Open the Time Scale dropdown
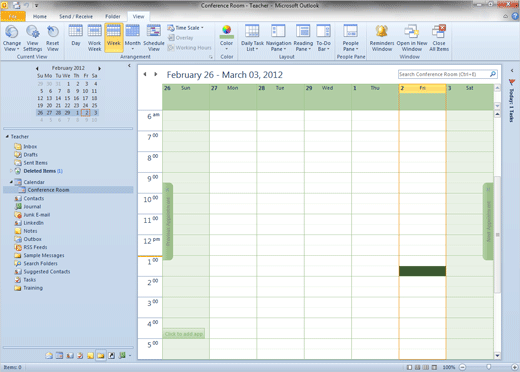520x372 pixels. [186, 28]
